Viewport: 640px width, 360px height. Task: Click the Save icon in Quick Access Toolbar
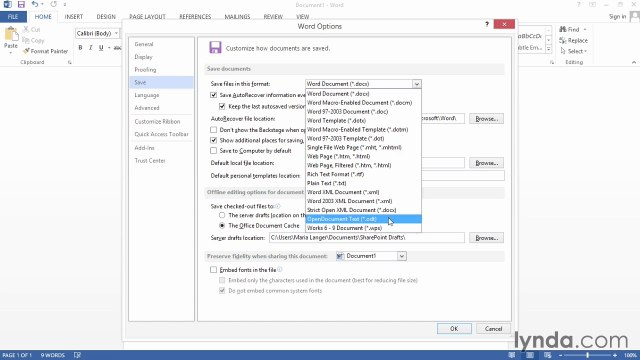tap(21, 4)
